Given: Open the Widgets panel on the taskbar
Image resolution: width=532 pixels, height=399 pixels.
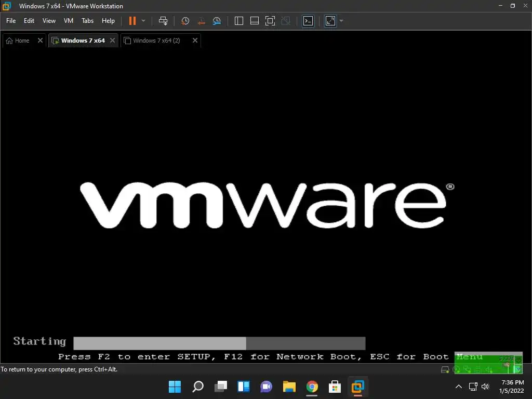Looking at the screenshot, I should pos(244,387).
